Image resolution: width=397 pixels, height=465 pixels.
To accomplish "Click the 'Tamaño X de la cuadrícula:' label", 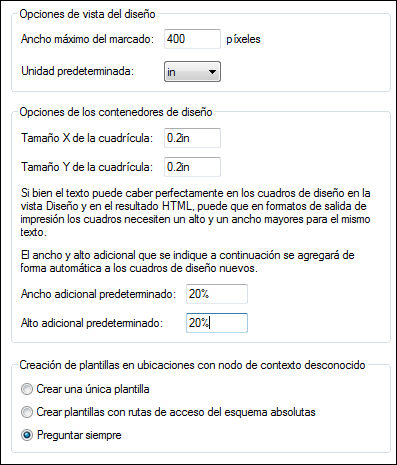I will pos(87,138).
